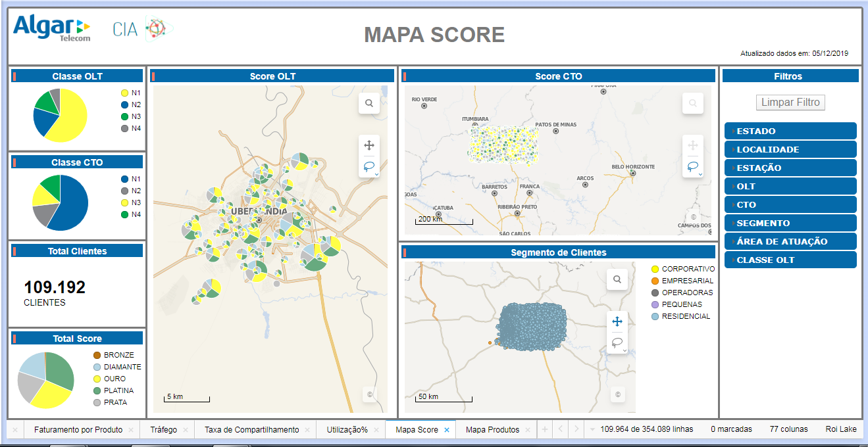
Task: Select the pan tool on Score OLT map
Action: pos(369,145)
